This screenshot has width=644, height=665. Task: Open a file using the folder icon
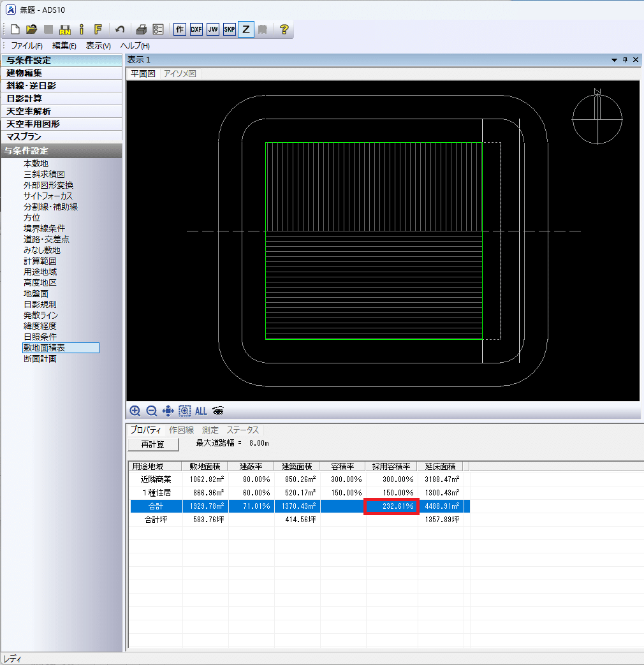(x=31, y=29)
